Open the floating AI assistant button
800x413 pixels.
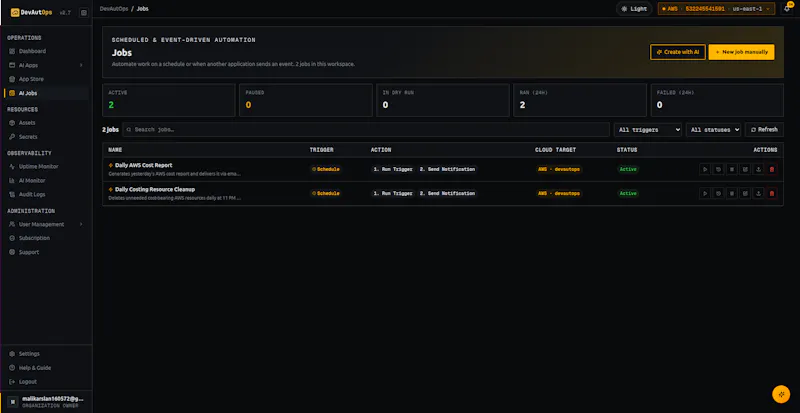tap(781, 394)
